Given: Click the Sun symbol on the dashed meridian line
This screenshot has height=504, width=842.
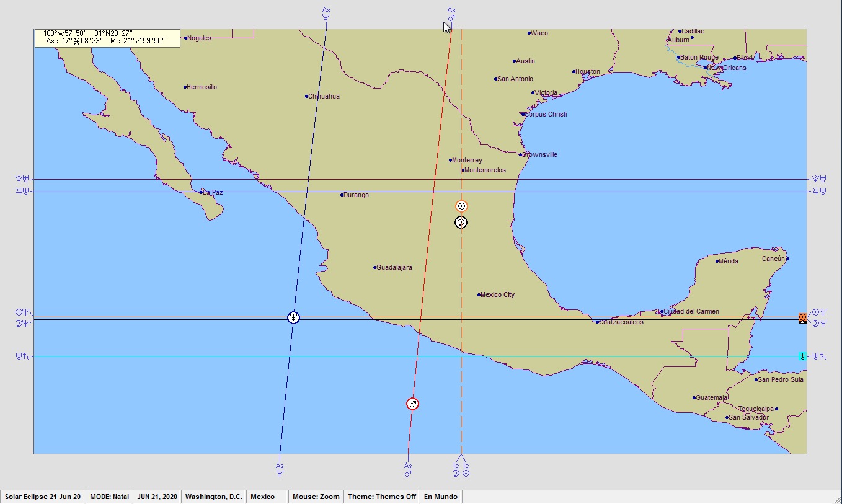Looking at the screenshot, I should 461,206.
